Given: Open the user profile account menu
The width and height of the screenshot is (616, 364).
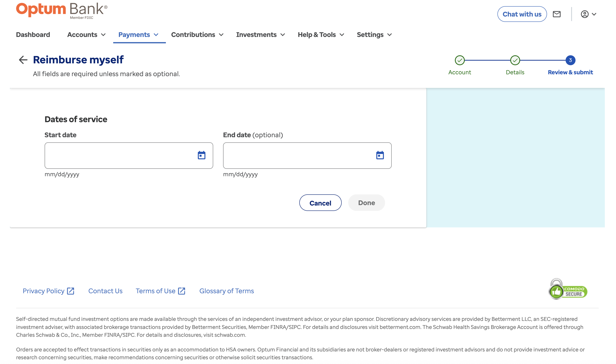Looking at the screenshot, I should click(x=588, y=14).
